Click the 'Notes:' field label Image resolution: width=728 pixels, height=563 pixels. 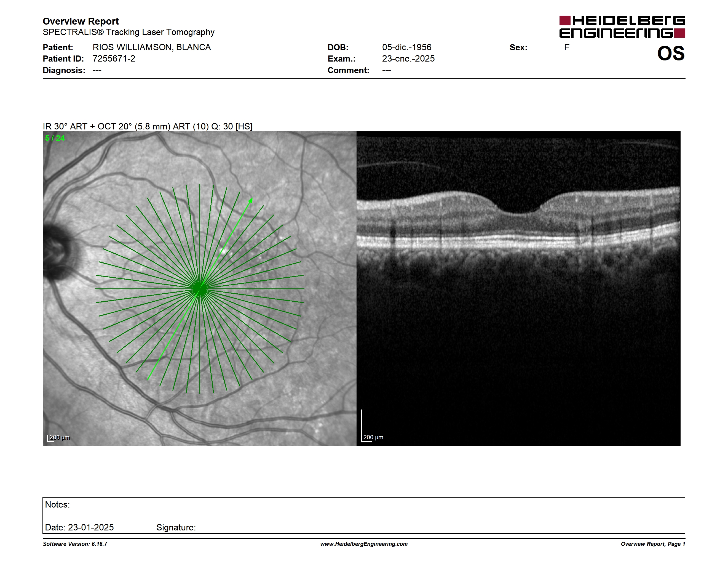[x=57, y=504]
